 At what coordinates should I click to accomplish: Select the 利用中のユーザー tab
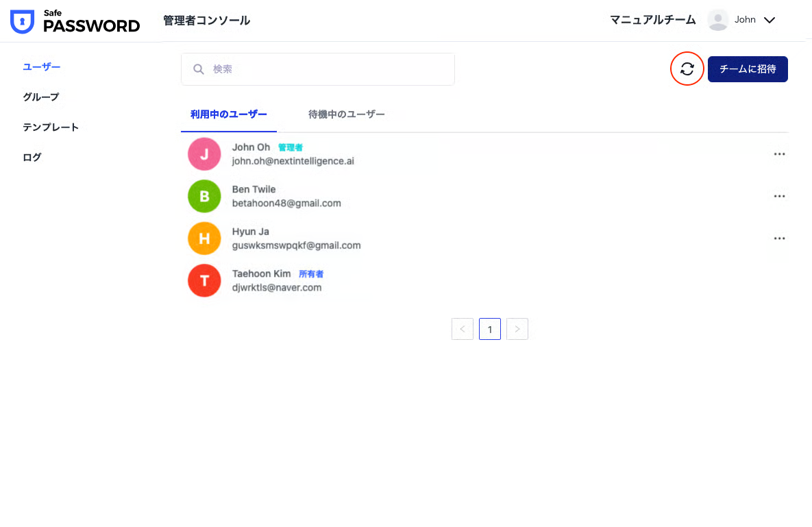click(x=229, y=114)
